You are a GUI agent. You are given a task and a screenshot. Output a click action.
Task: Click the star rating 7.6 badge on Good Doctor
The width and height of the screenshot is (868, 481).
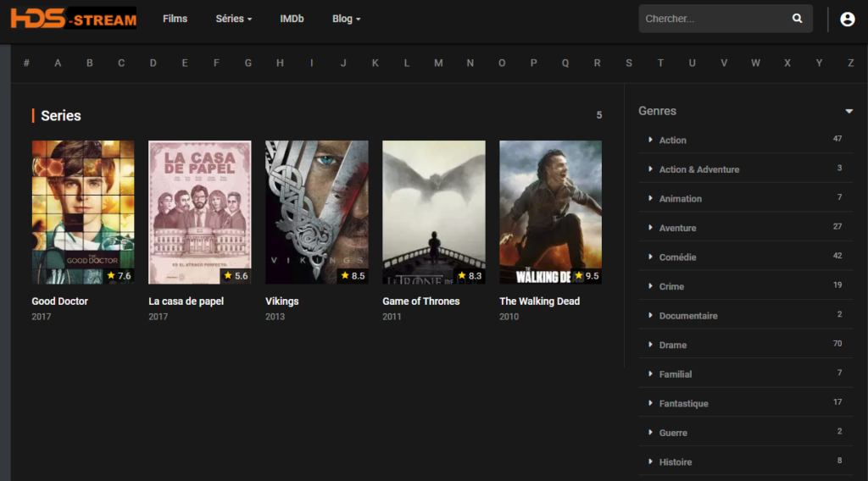coord(119,276)
